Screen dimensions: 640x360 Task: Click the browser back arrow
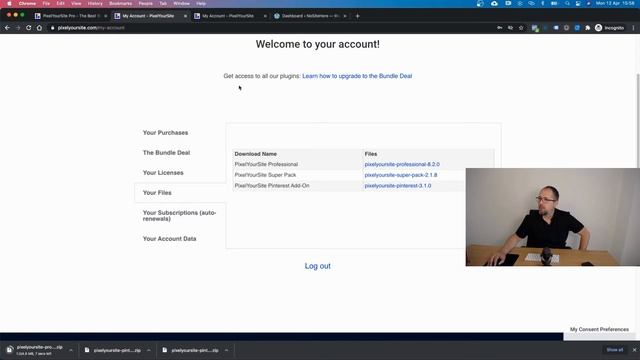click(x=7, y=28)
